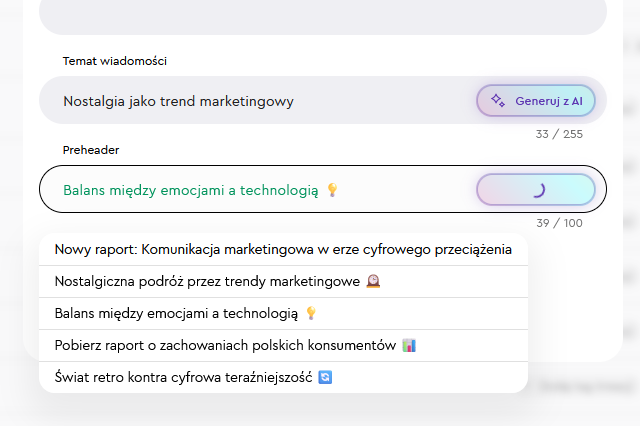Click the 'Temat wiadomości' field label
Screen dimensions: 640x426
[x=114, y=61]
